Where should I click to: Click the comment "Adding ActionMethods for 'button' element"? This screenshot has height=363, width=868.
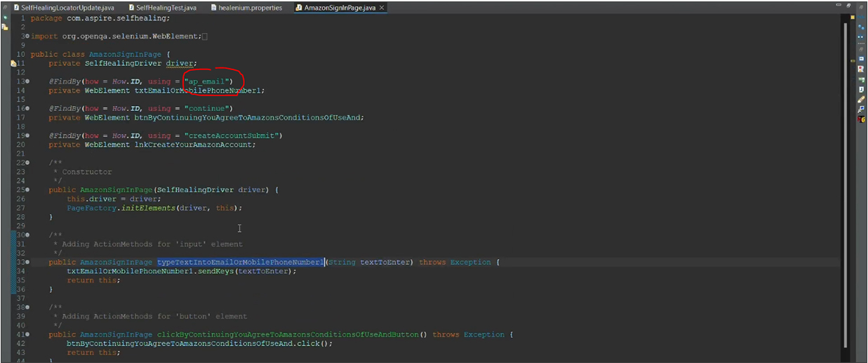click(154, 317)
